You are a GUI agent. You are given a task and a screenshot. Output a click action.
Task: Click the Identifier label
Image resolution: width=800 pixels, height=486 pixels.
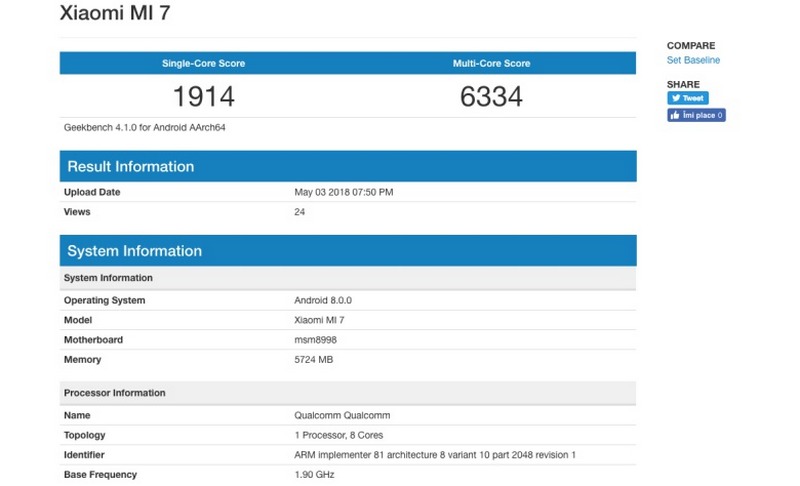84,455
